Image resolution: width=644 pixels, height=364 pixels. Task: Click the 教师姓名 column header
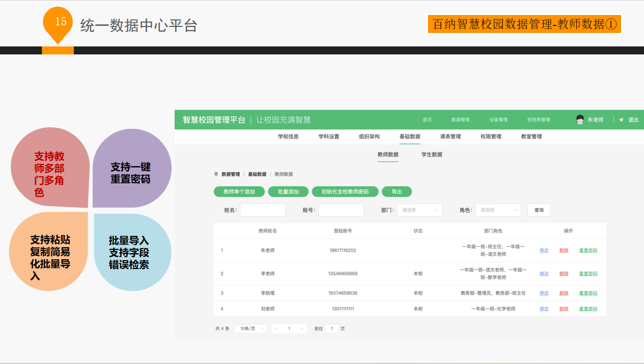(267, 231)
